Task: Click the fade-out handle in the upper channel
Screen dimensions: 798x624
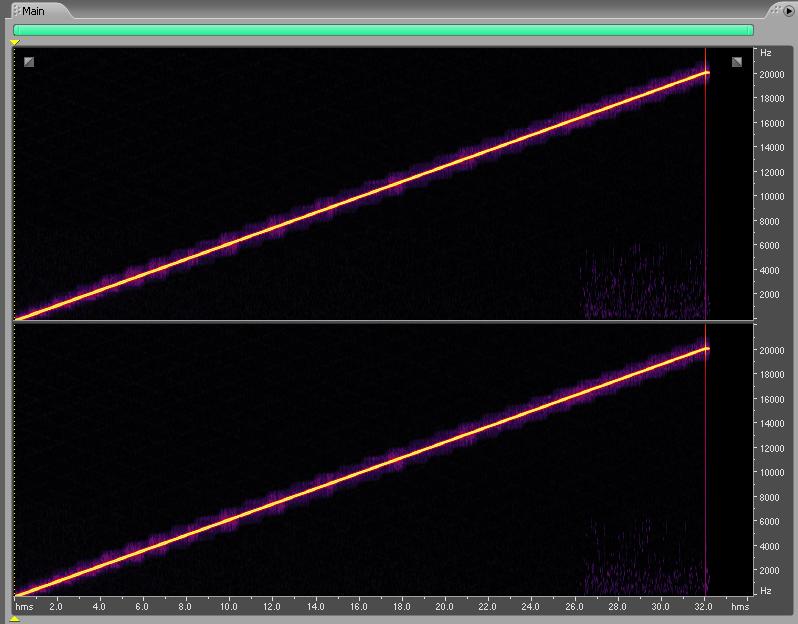Action: (x=737, y=62)
